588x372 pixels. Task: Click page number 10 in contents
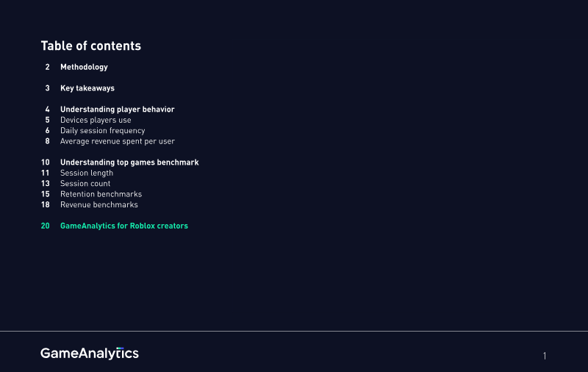[46, 162]
